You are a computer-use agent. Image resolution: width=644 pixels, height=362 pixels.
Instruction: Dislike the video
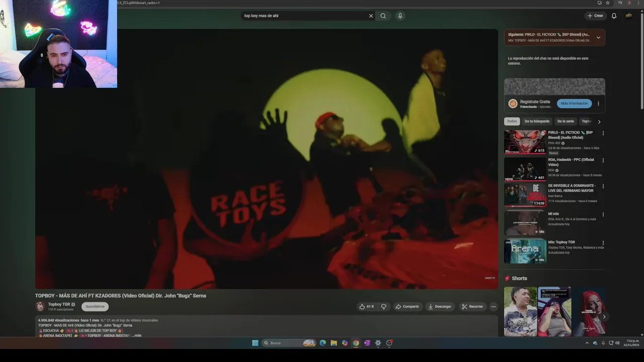(383, 306)
